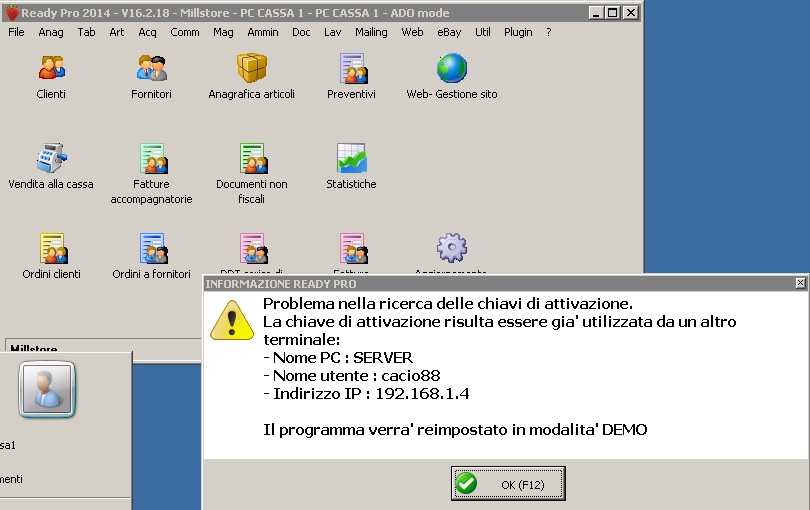Click the strawberry app icon in title bar
Screen dimensions: 810x510
[x=12, y=13]
